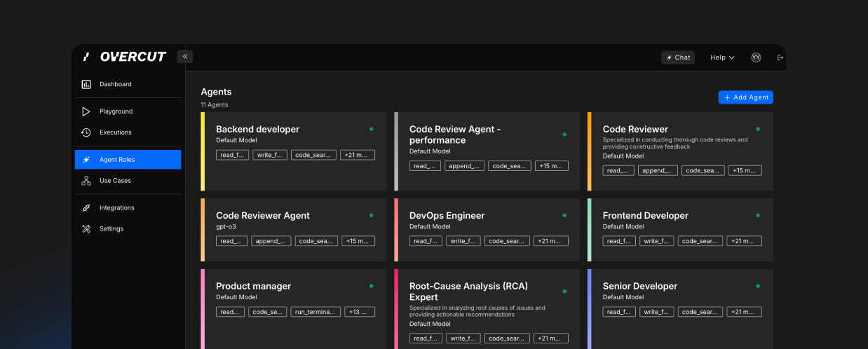The image size is (868, 349).
Task: Open the Backend developer agent card
Action: point(294,151)
